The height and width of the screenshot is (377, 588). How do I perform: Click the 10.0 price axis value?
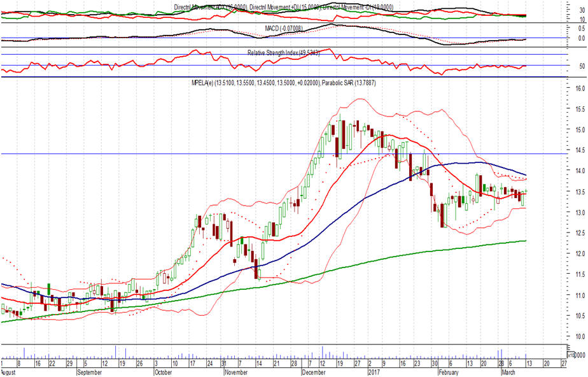580,336
